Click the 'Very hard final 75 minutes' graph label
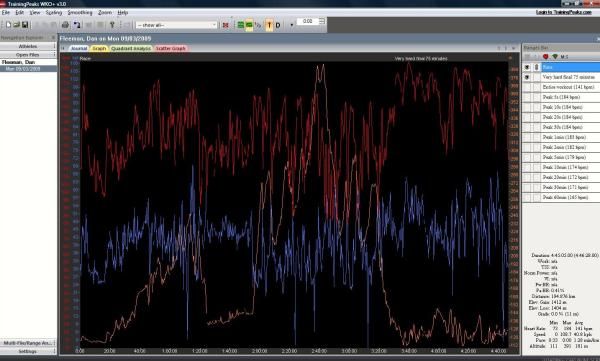Viewport: 600px width, 361px height. click(x=421, y=59)
